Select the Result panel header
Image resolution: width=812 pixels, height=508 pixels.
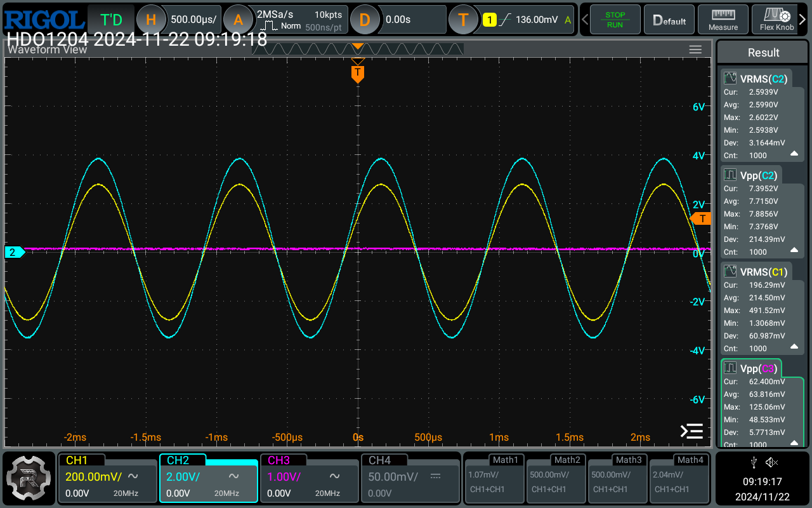763,53
